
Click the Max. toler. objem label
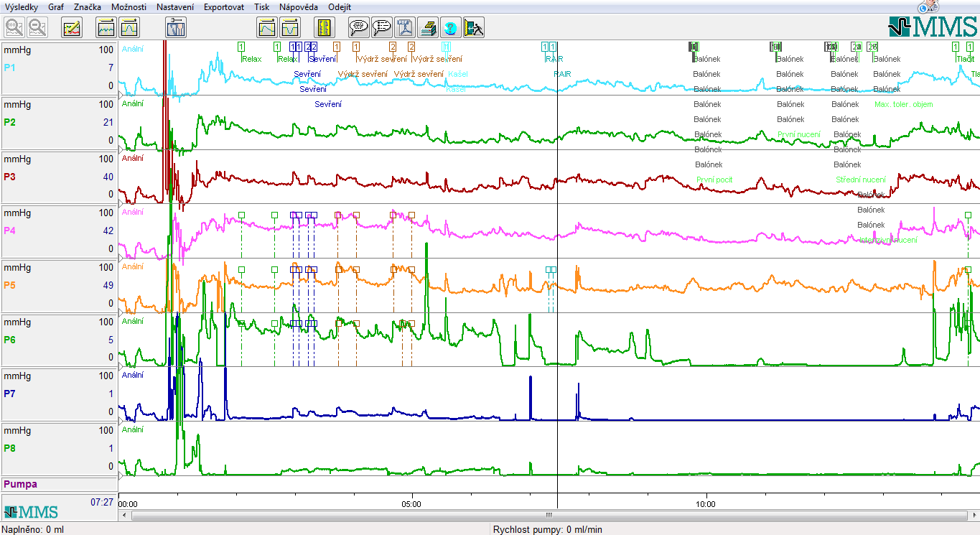pyautogui.click(x=904, y=104)
